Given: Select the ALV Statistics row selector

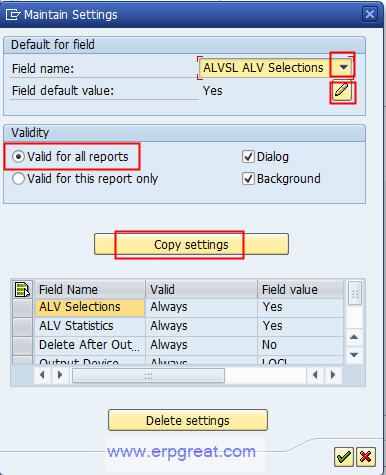Looking at the screenshot, I should point(22,326).
